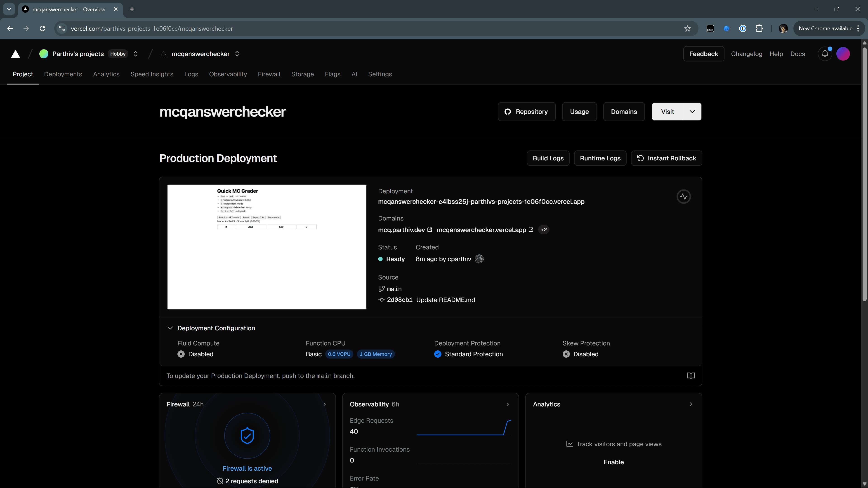Bookmark this page with the star icon
Screen dimensions: 868x488
[x=687, y=29]
